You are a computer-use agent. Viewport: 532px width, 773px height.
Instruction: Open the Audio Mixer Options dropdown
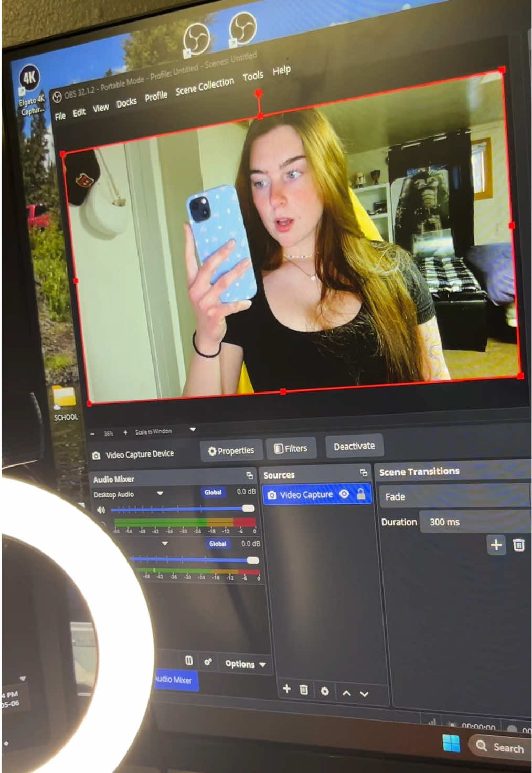pos(245,664)
